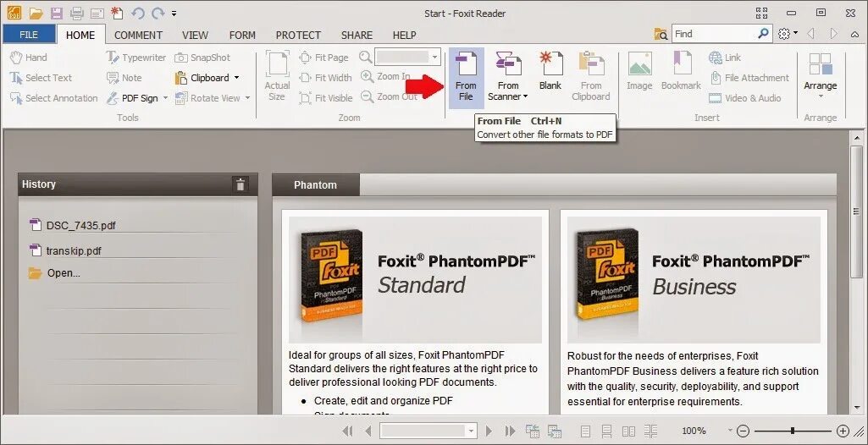868x445 pixels.
Task: Click Video & Audio
Action: [x=745, y=98]
